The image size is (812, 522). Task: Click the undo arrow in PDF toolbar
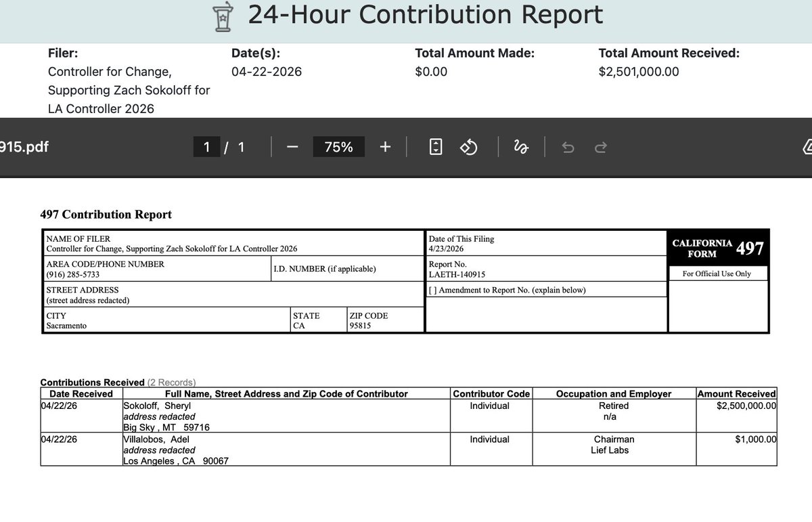[568, 148]
